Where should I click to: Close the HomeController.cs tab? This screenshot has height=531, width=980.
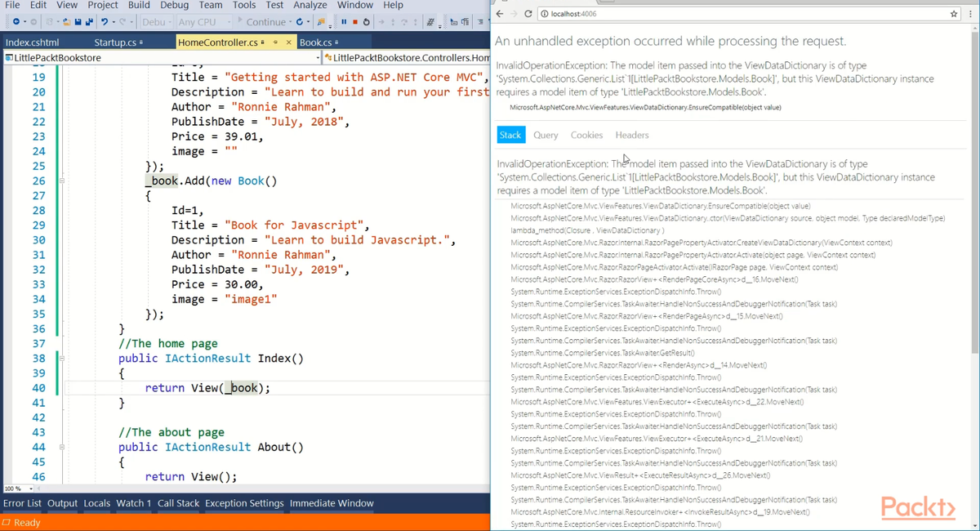[289, 42]
